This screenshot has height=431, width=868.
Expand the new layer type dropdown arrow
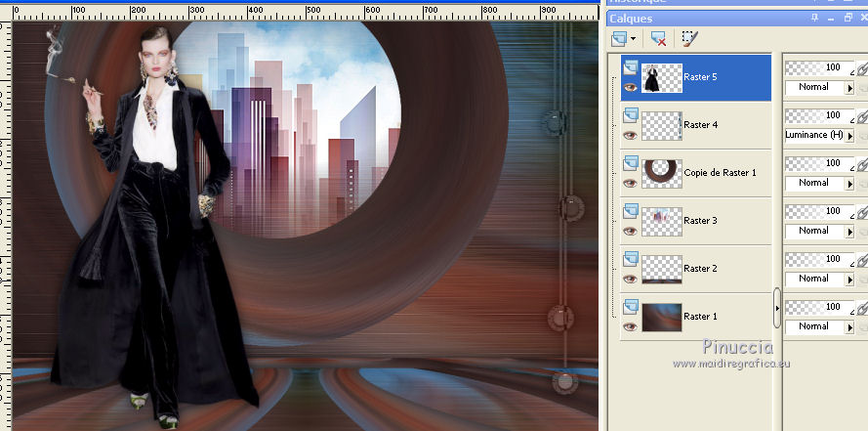coord(634,39)
